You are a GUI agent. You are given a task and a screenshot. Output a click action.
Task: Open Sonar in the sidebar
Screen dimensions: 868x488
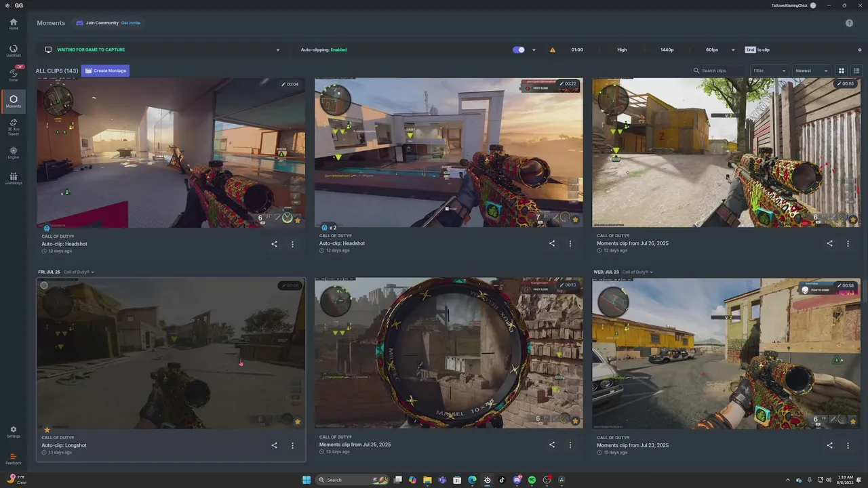click(13, 75)
